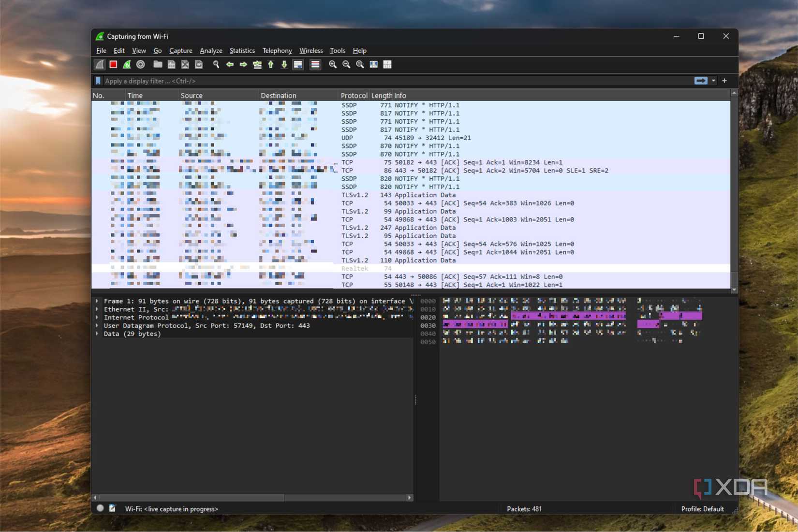Click the filter bookmark icon
The image size is (798, 532).
(98, 81)
